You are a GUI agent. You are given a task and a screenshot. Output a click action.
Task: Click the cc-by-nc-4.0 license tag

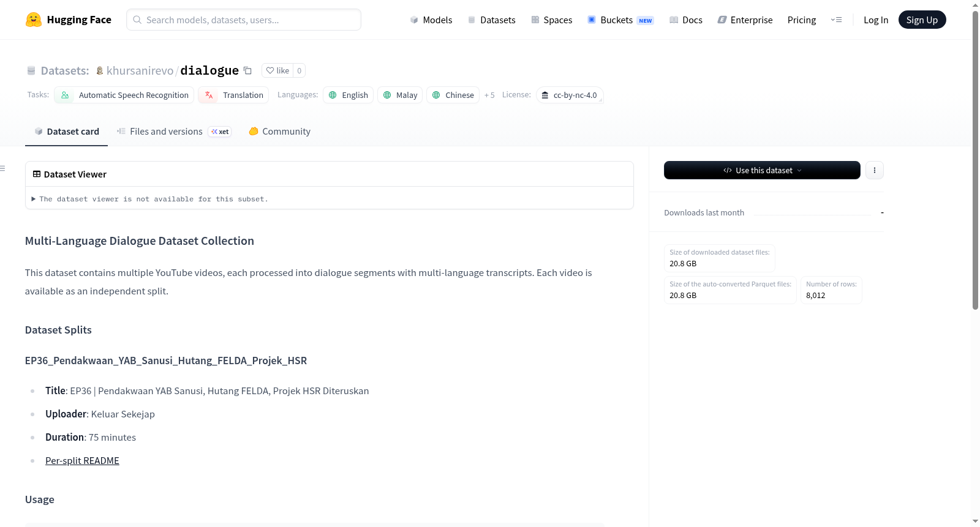(570, 95)
